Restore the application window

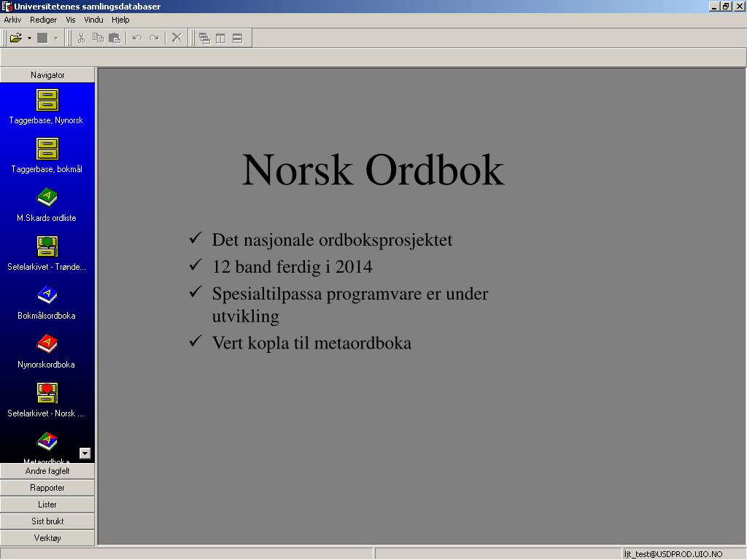click(x=726, y=6)
